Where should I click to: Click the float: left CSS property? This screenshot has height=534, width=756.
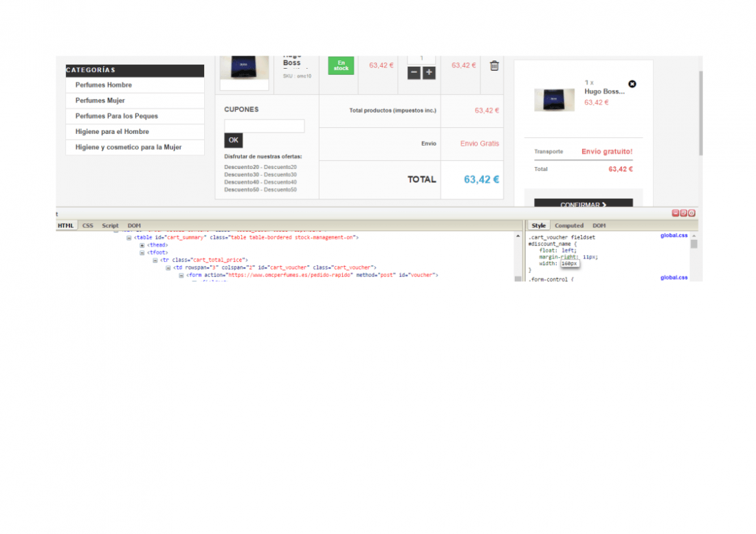[x=558, y=251]
